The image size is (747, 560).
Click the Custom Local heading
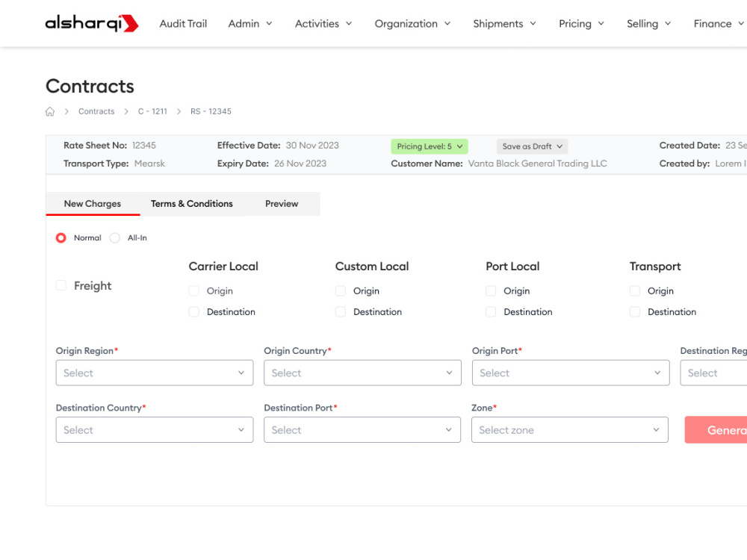[372, 267]
